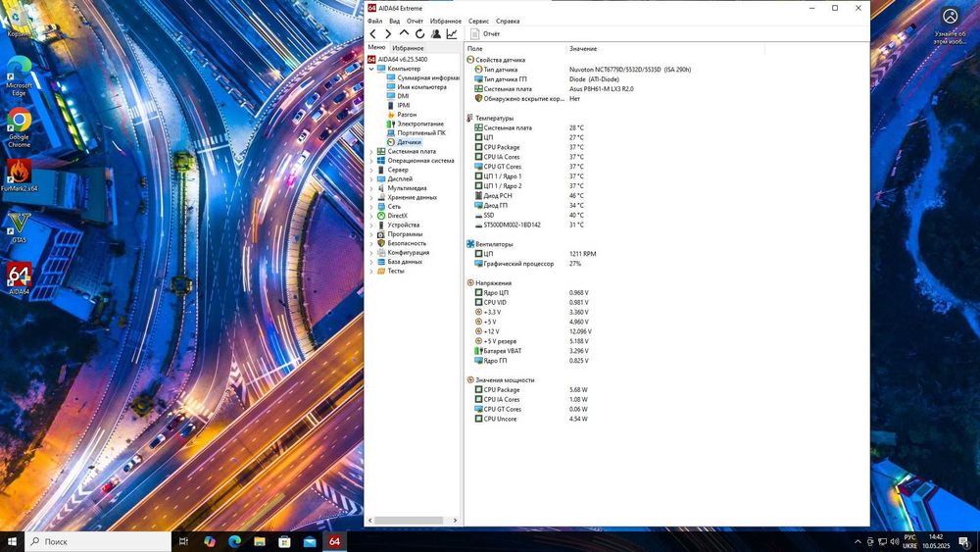Expand the Сеть tree node
This screenshot has width=980, height=552.
pyautogui.click(x=371, y=206)
